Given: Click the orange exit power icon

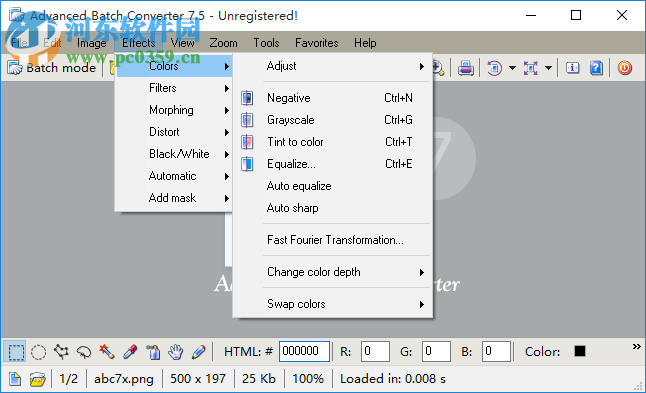Looking at the screenshot, I should point(625,68).
